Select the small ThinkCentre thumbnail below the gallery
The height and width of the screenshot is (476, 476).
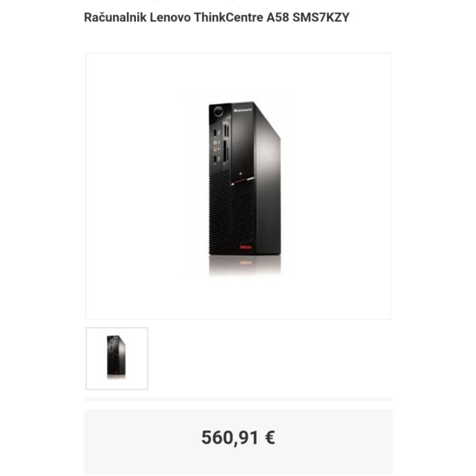click(x=117, y=359)
